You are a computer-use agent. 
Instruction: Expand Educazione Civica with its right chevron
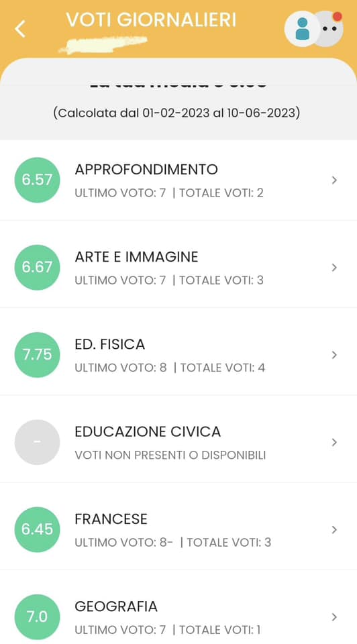pos(334,442)
